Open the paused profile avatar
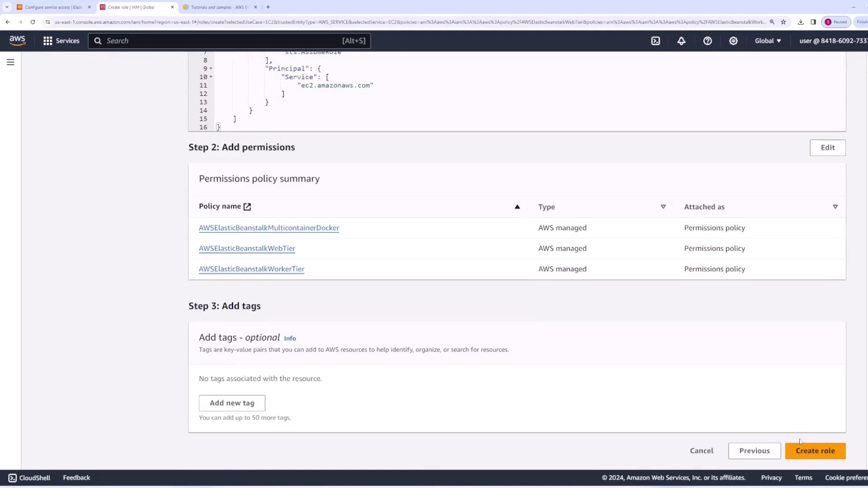 pyautogui.click(x=836, y=22)
